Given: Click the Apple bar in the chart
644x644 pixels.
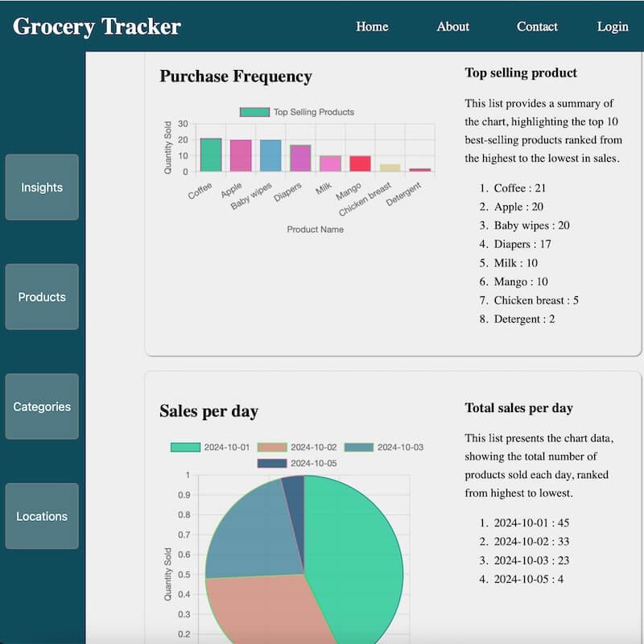Looking at the screenshot, I should pos(241,155).
